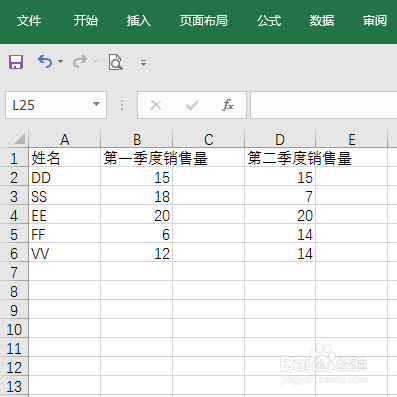Select the cell with name DD

point(65,177)
